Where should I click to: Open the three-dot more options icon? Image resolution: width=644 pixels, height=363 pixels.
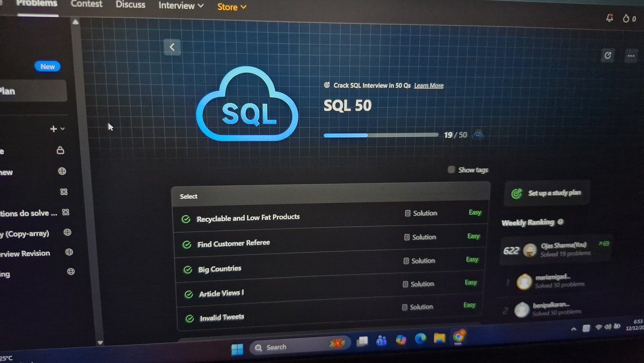630,55
